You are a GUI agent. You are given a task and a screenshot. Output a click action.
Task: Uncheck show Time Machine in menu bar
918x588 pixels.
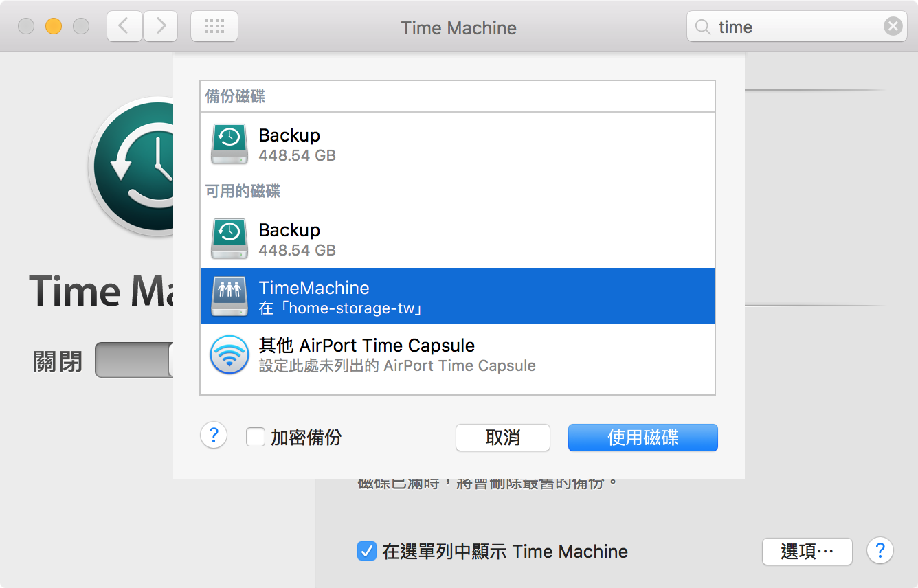(367, 551)
